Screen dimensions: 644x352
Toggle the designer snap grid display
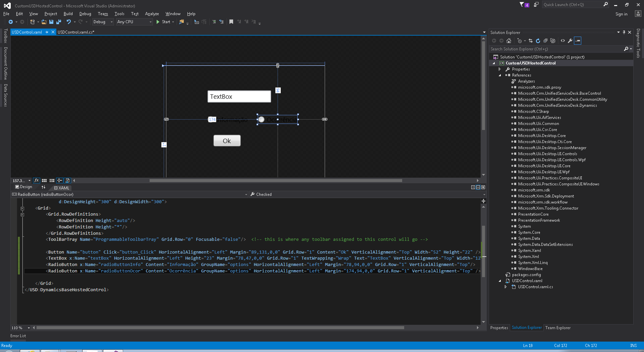click(x=44, y=180)
